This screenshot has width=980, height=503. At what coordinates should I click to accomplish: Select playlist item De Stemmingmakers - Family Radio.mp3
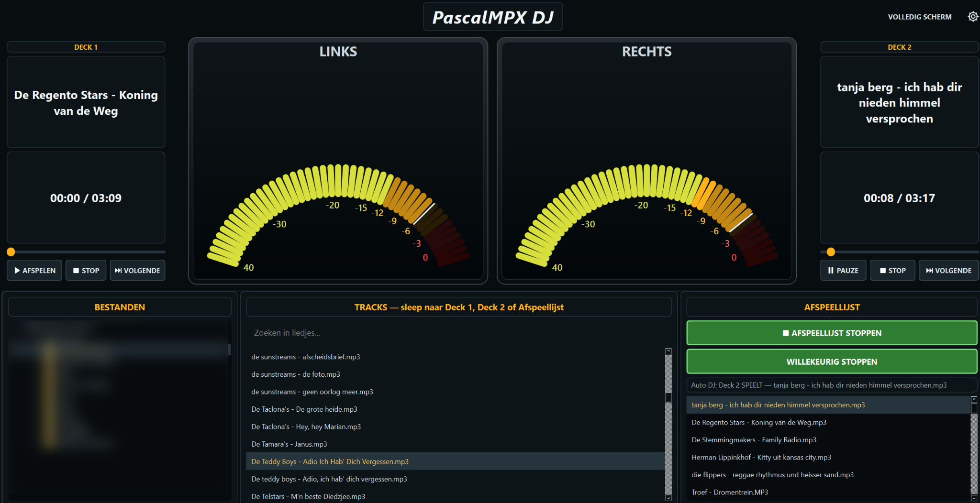coord(828,440)
